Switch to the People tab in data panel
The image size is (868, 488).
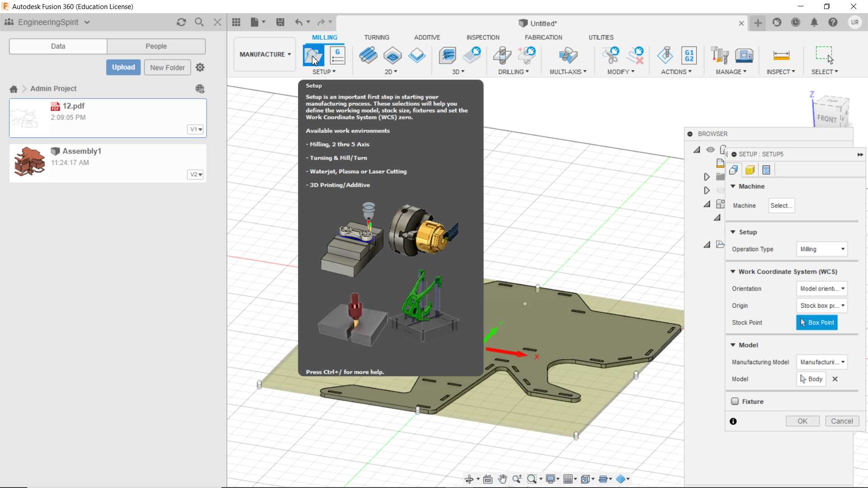coord(156,46)
